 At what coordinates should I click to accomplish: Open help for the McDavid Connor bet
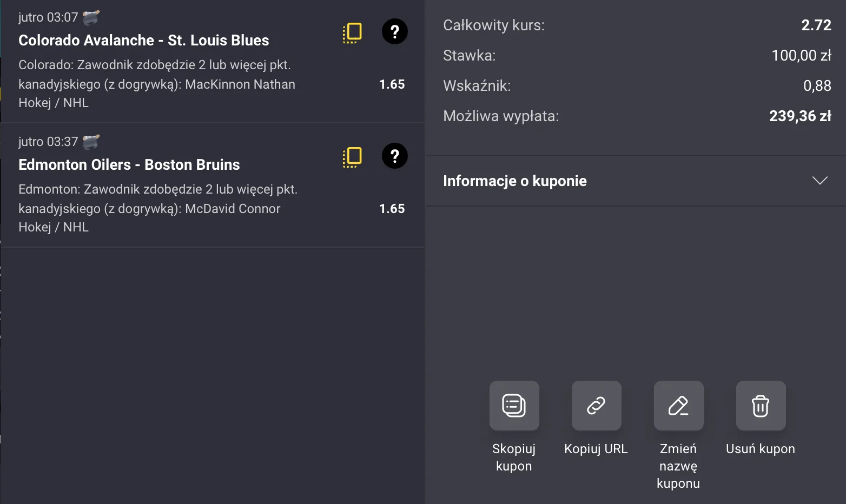395,156
